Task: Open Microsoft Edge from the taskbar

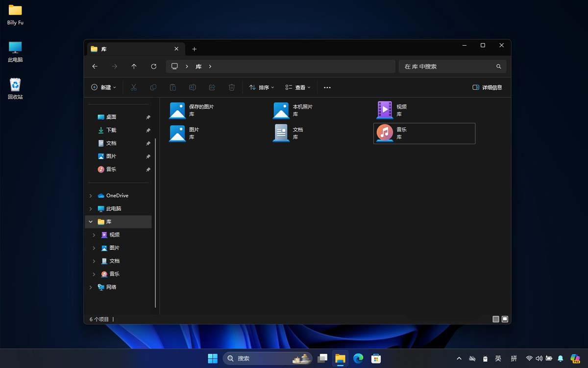Action: point(358,358)
